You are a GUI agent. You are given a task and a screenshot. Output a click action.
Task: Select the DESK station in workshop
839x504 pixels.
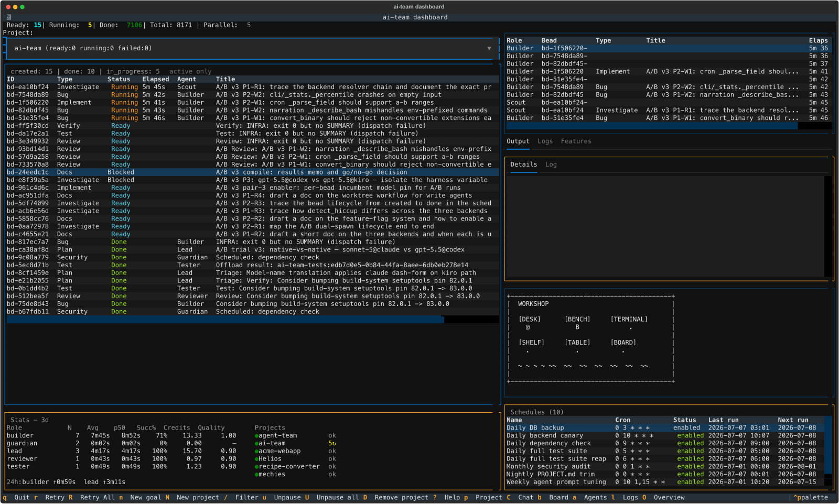[530, 319]
